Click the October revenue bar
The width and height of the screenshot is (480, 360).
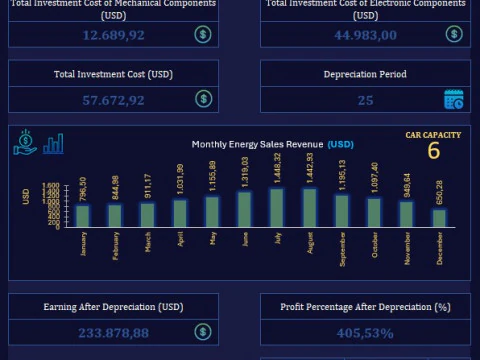(x=374, y=213)
